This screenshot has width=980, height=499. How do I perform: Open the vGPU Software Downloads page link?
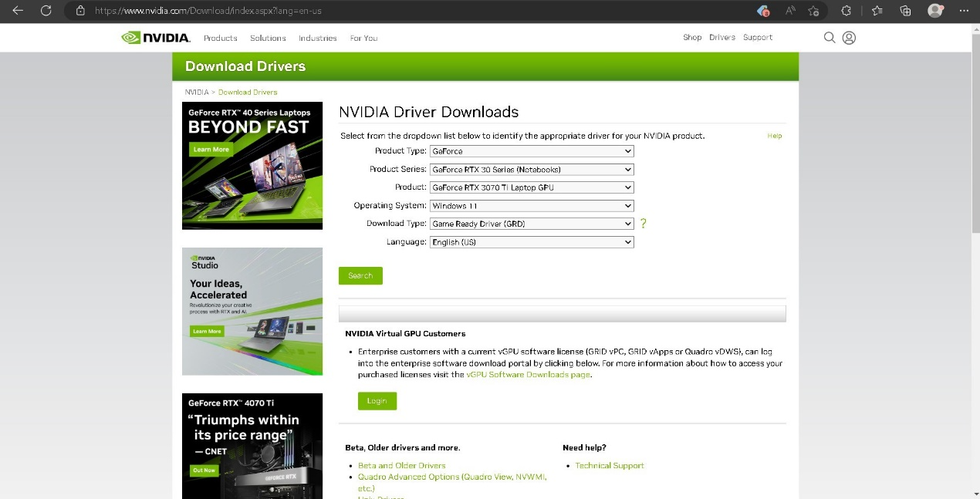tap(528, 375)
